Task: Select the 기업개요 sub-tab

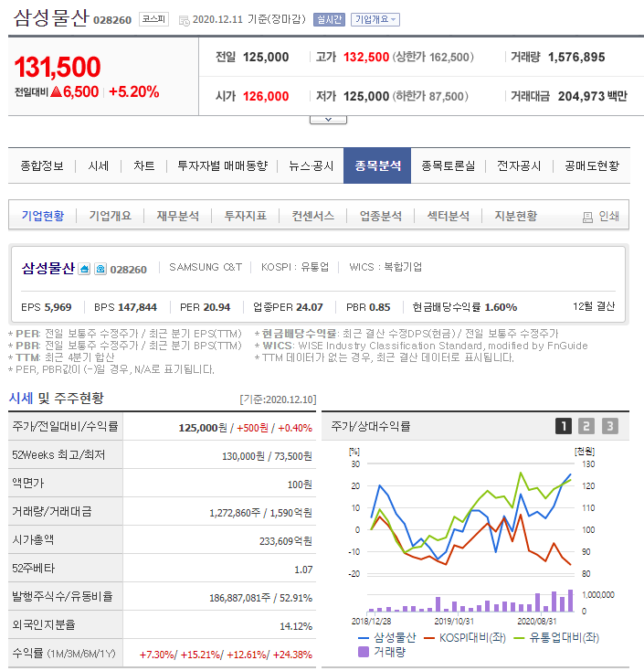Action: click(111, 216)
